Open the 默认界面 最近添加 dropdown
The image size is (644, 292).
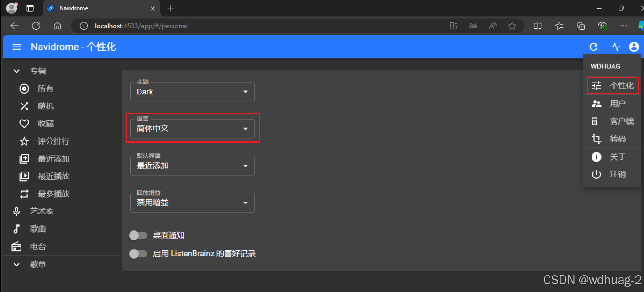(192, 166)
